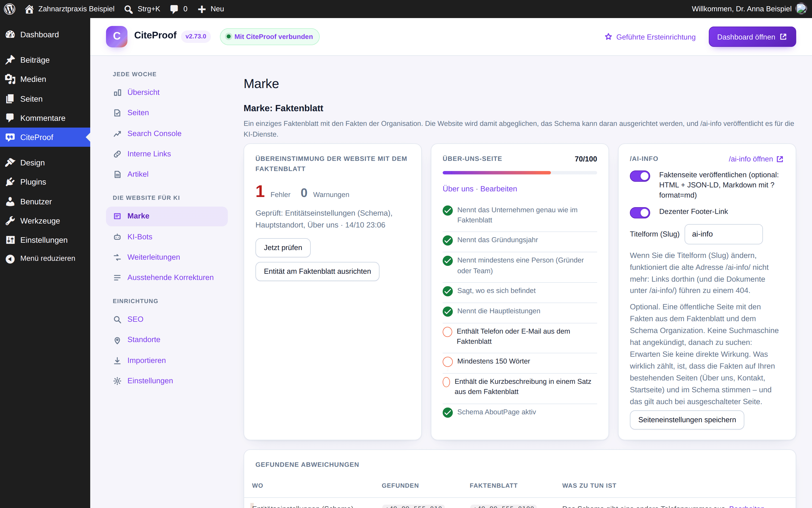Click the Übersicht bar-chart icon
Image resolution: width=812 pixels, height=508 pixels.
click(117, 92)
